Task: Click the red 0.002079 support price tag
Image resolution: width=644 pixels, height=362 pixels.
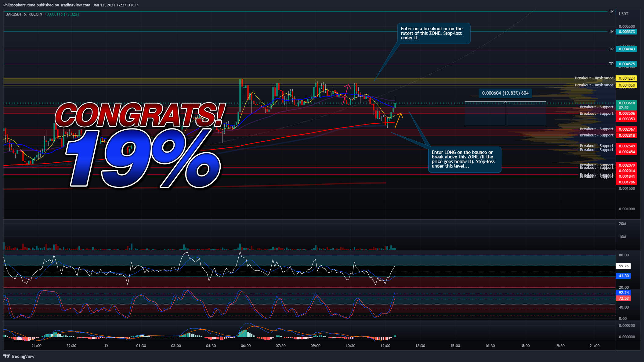Action: tap(626, 165)
